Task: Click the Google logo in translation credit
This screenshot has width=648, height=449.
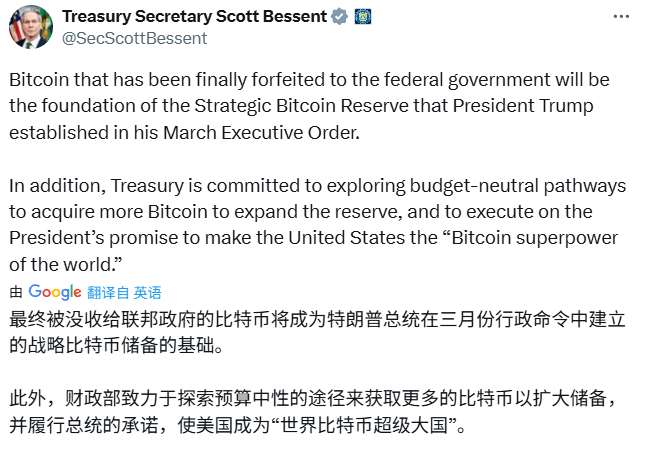Action: pyautogui.click(x=55, y=292)
